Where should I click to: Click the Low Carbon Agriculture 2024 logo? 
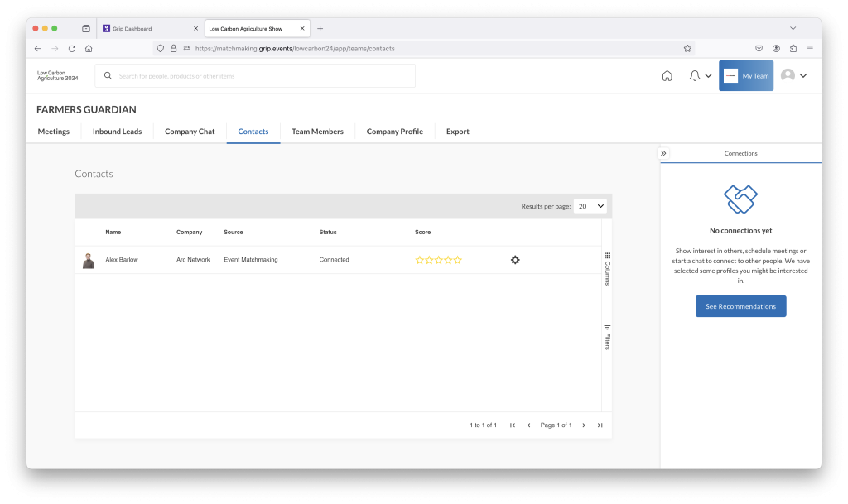click(57, 75)
